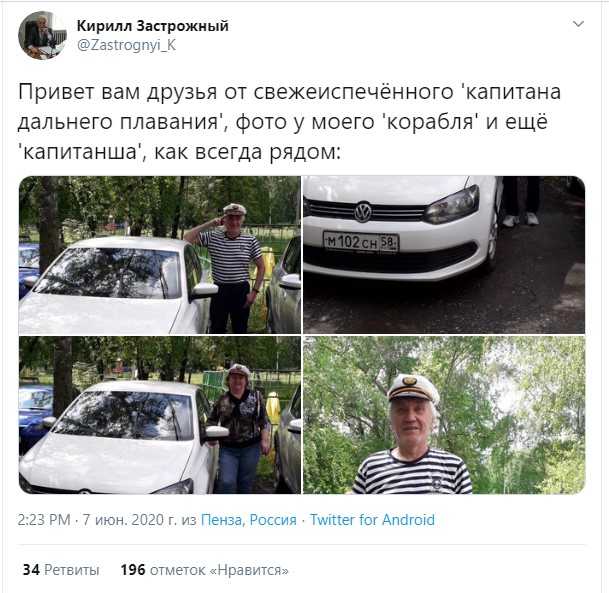
Task: Open portrait photo of man in captain's cap
Action: 444,415
